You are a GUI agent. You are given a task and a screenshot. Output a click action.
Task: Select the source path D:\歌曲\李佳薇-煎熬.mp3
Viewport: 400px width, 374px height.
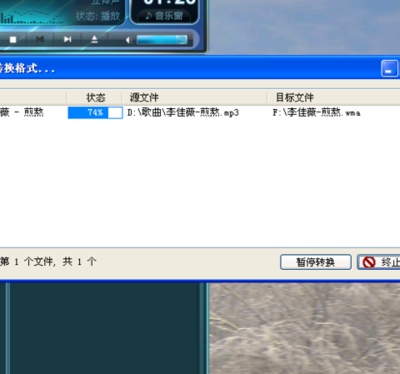(x=183, y=113)
